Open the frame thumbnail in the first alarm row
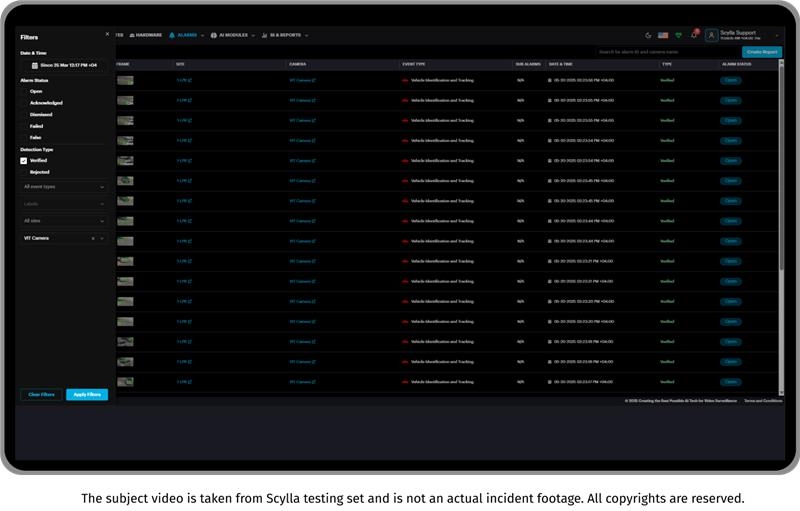800x511 pixels. point(126,81)
